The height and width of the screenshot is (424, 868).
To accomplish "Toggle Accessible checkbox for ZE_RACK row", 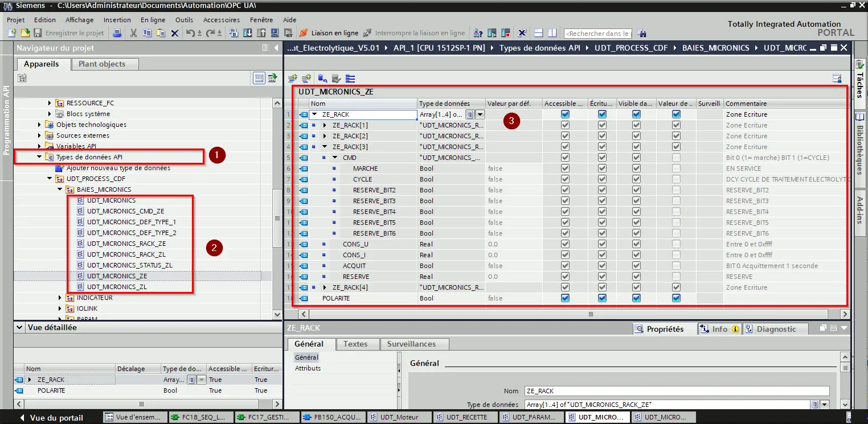I will pyautogui.click(x=565, y=114).
